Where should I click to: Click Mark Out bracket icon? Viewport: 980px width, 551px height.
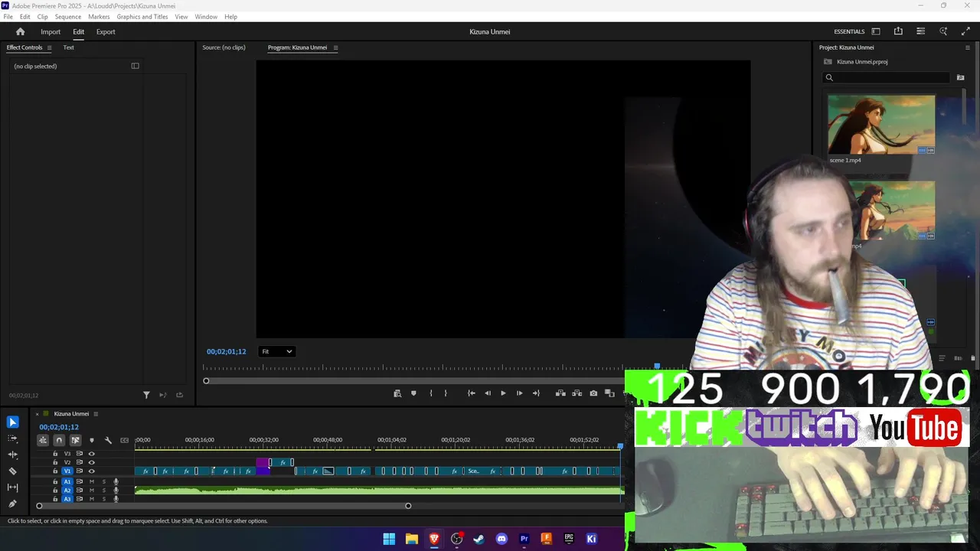click(x=446, y=393)
